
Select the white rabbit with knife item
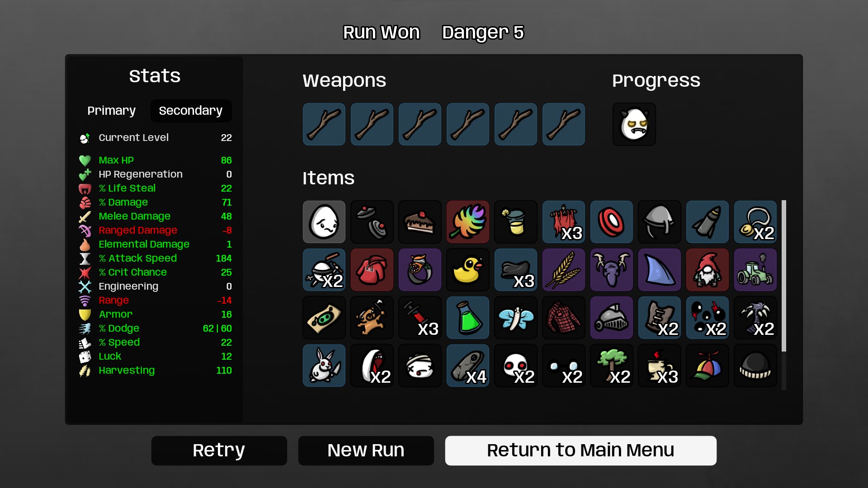(x=324, y=366)
